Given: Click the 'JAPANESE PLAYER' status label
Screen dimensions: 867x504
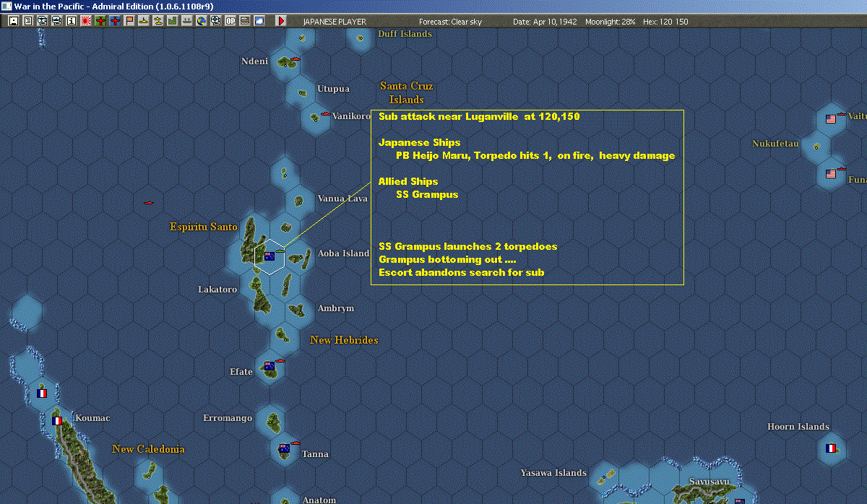Looking at the screenshot, I should (x=334, y=22).
